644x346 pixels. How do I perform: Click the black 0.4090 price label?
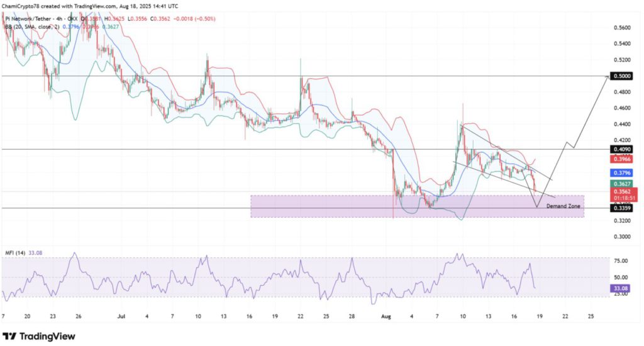pos(622,149)
